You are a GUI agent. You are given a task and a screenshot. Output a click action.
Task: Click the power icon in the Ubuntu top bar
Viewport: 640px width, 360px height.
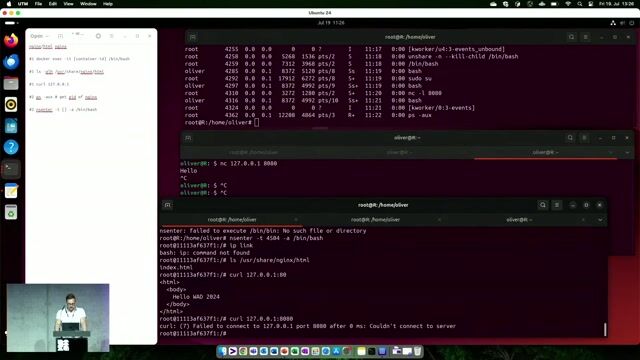pos(632,23)
